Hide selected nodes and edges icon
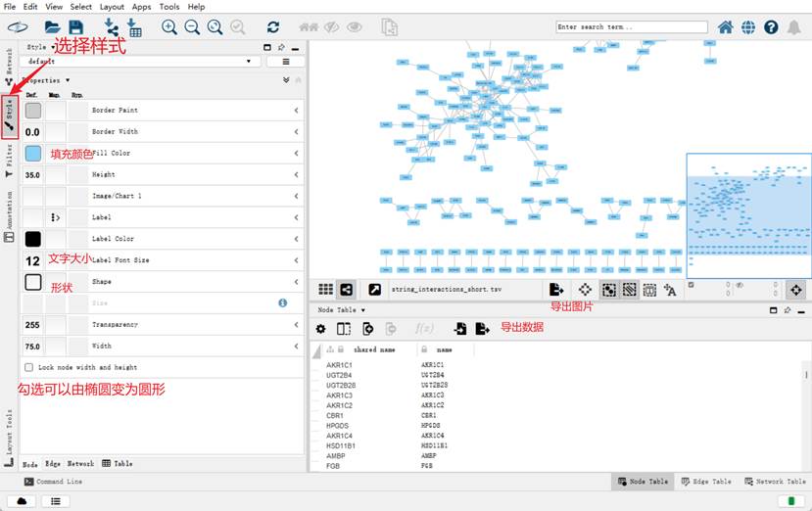The height and width of the screenshot is (511, 812). click(331, 27)
